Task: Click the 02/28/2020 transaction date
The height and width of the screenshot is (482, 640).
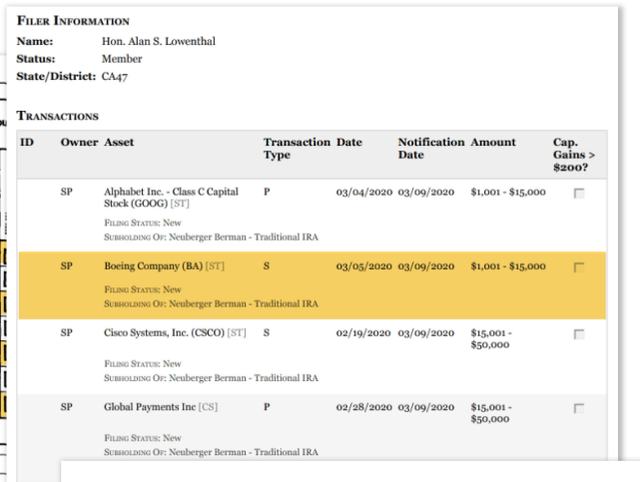Action: click(x=364, y=407)
